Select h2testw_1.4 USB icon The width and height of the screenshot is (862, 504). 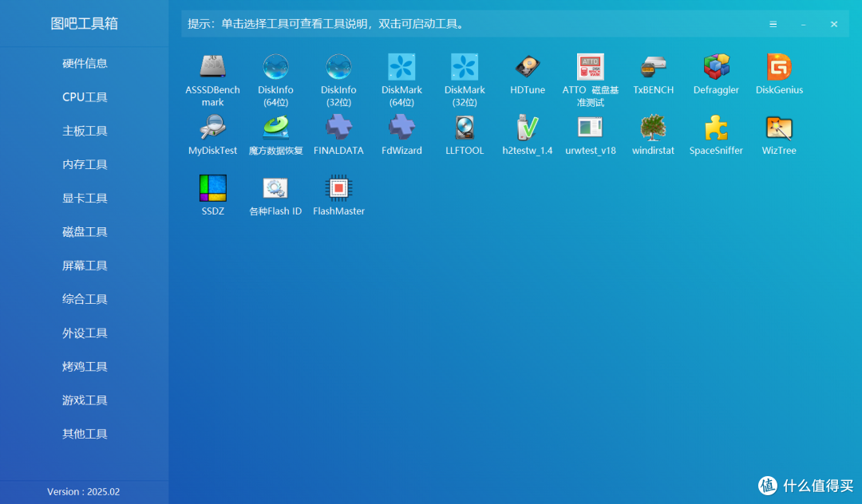[528, 128]
